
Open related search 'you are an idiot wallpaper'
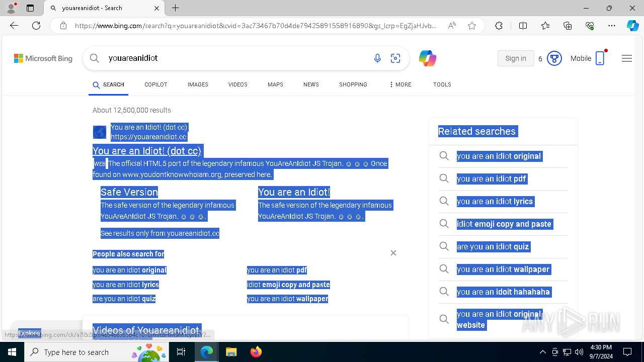(x=503, y=269)
